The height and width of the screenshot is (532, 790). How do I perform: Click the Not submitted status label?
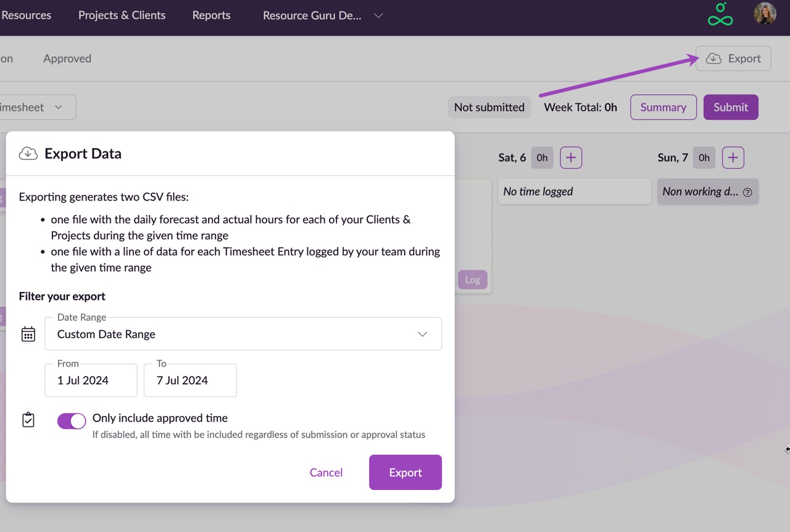point(489,107)
